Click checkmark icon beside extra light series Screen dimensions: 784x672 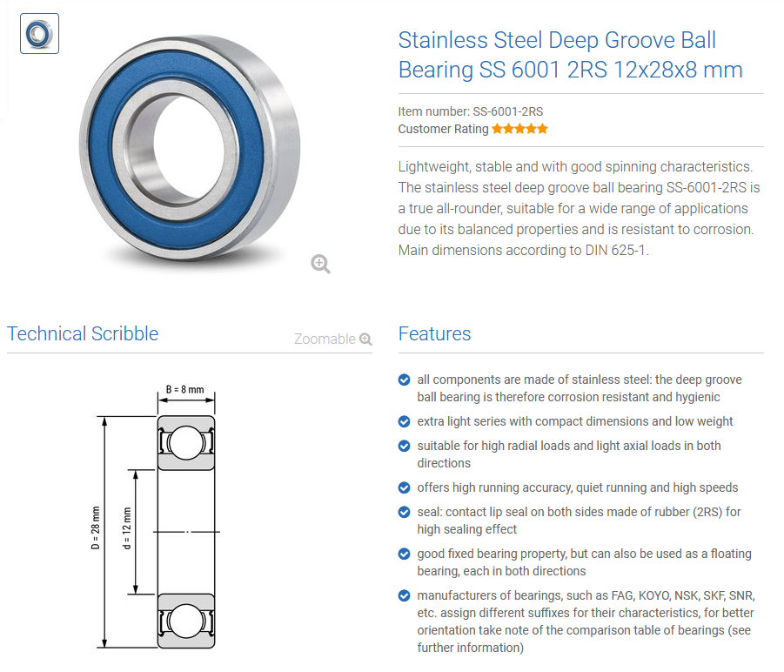[x=404, y=421]
